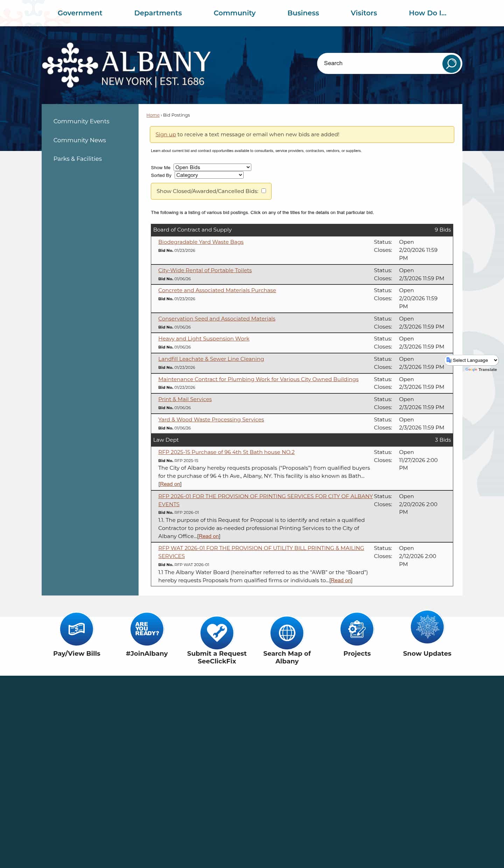Toggle Show Closed/Awarded/Cancelled Bids checkbox
The height and width of the screenshot is (868, 504).
(x=264, y=191)
